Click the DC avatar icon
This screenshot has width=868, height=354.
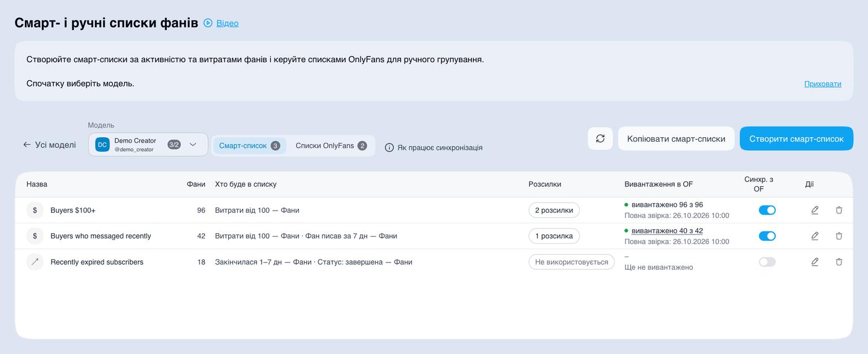pyautogui.click(x=102, y=145)
